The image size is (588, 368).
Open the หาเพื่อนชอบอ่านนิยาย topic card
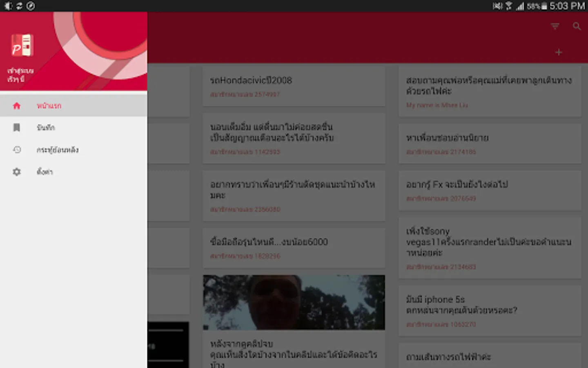tap(490, 144)
